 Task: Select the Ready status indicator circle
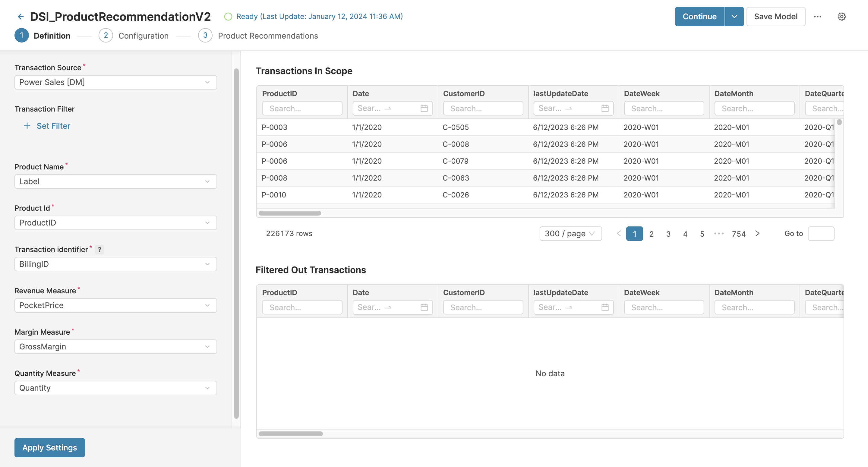pyautogui.click(x=229, y=16)
